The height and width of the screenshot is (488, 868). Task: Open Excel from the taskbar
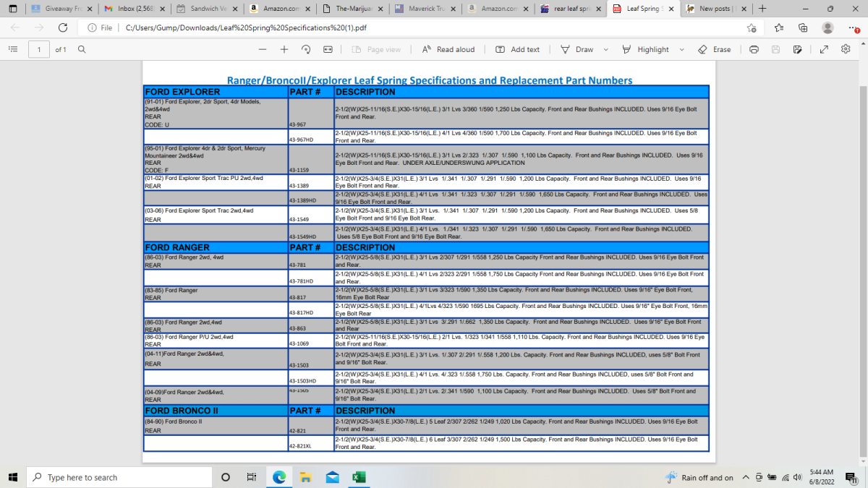click(359, 477)
